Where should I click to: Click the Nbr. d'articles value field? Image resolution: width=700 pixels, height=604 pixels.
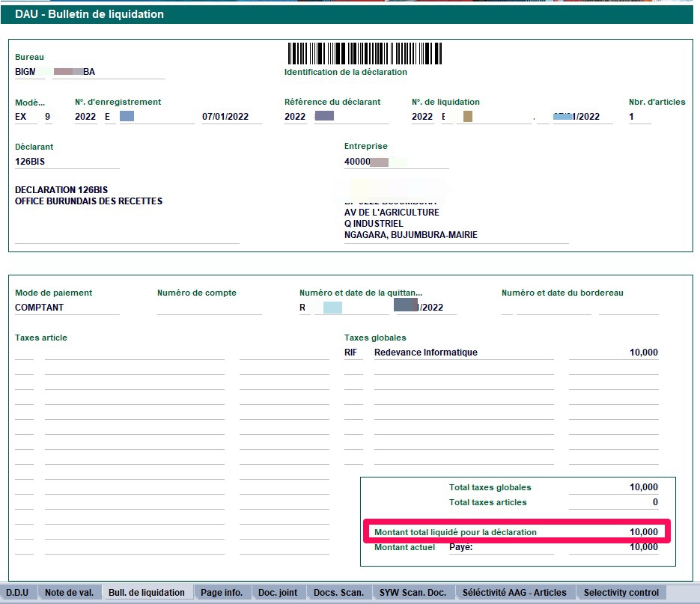click(x=639, y=117)
